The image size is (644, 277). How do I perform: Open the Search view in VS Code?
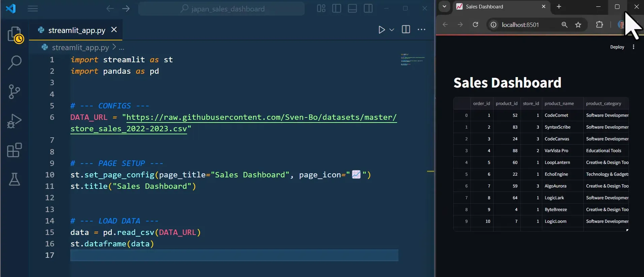(x=14, y=63)
